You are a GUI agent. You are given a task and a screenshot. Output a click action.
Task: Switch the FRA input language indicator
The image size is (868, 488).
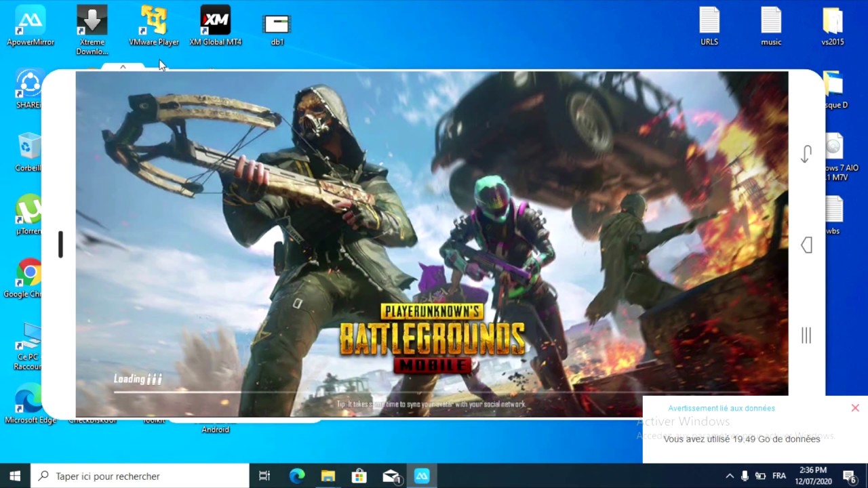pos(779,476)
